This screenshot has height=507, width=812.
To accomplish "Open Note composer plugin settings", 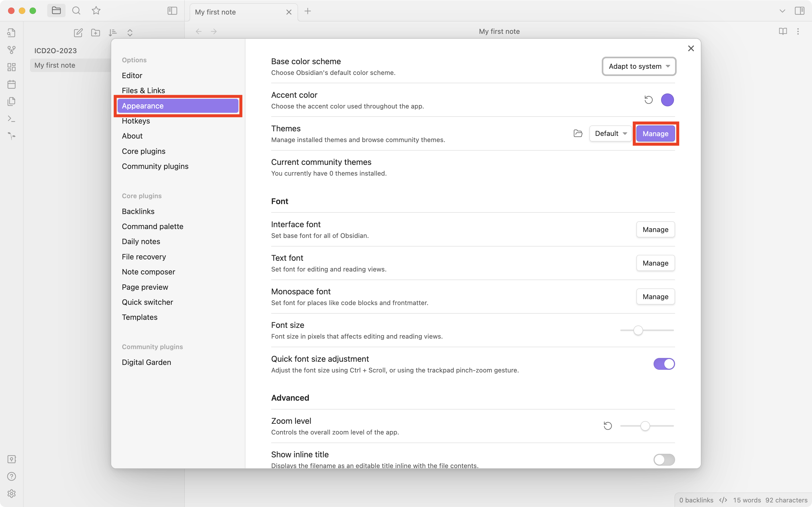I will pos(178,272).
